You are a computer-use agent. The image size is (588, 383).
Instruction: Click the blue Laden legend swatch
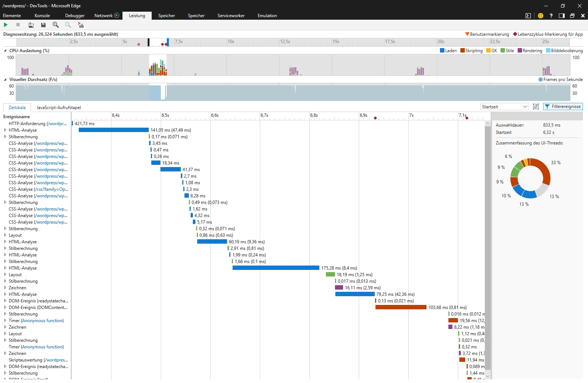pyautogui.click(x=442, y=51)
